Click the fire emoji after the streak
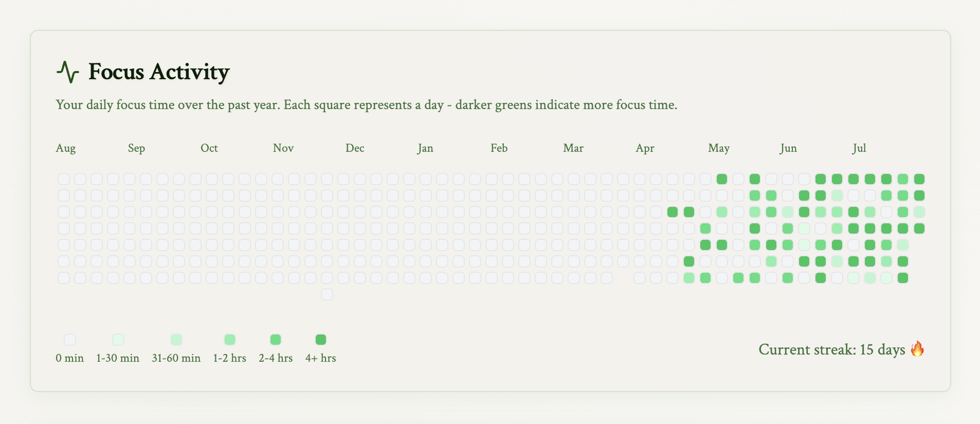Screen dimensions: 980x424 click(917, 349)
